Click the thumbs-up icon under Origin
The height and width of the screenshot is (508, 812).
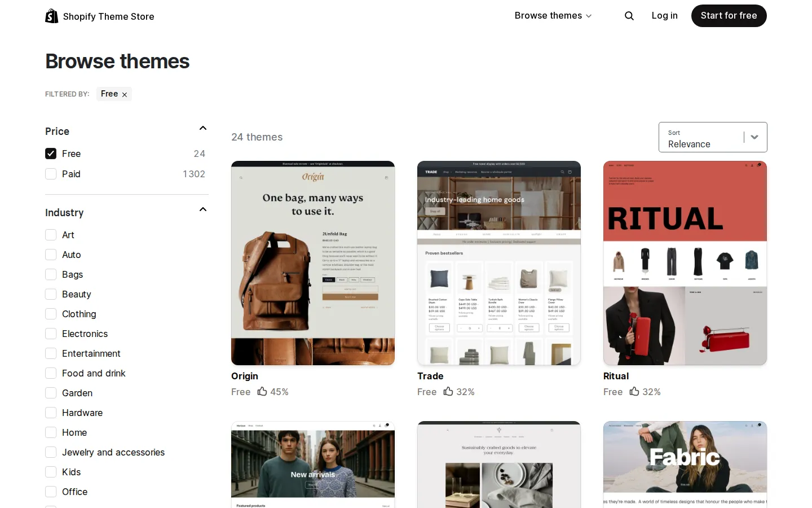tap(262, 391)
